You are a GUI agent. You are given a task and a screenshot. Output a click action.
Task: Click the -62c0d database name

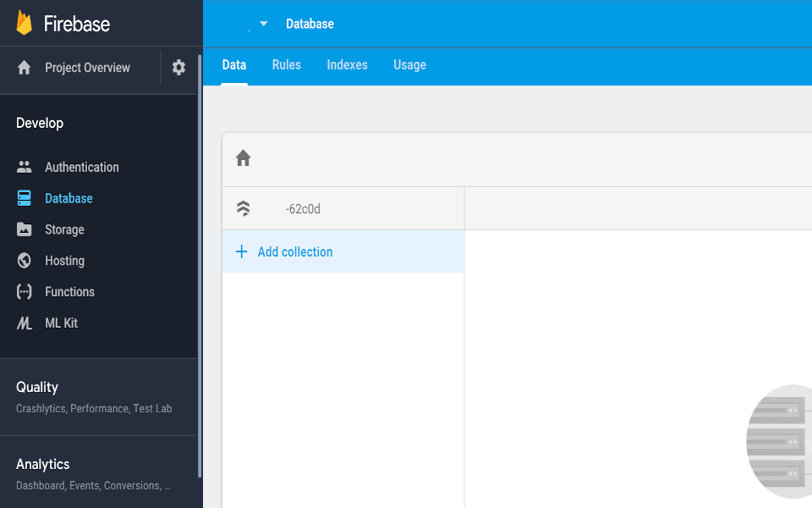[x=303, y=209]
